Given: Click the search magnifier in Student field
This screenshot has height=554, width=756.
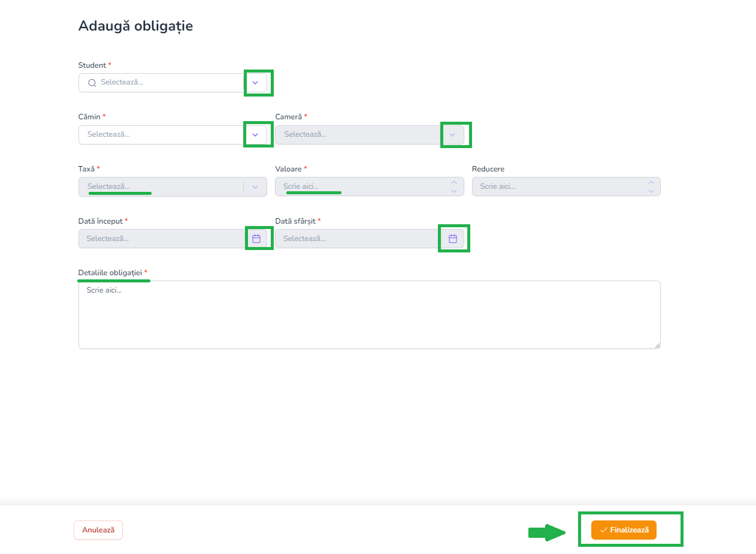Looking at the screenshot, I should [92, 83].
